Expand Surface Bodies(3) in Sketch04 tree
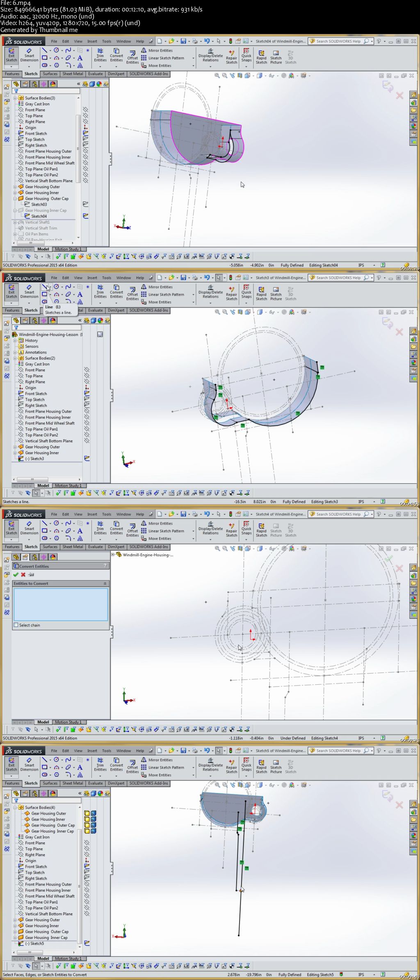Viewport: 420px width, 980px height. tap(15, 98)
